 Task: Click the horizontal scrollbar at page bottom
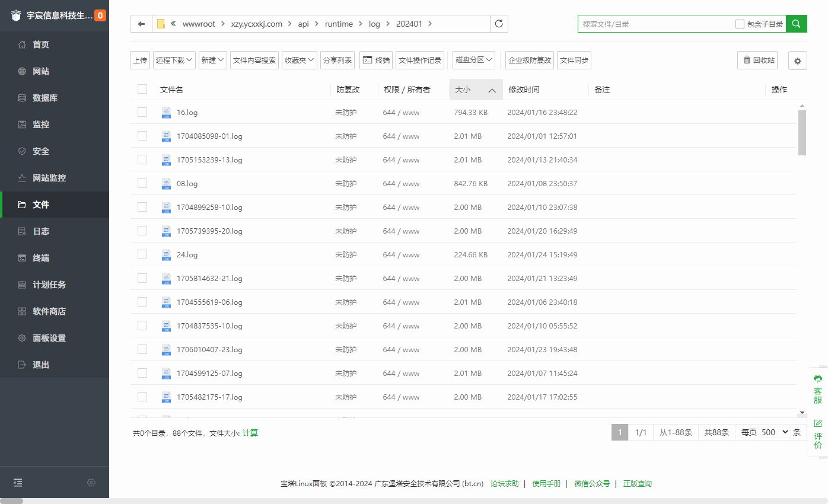[12, 501]
